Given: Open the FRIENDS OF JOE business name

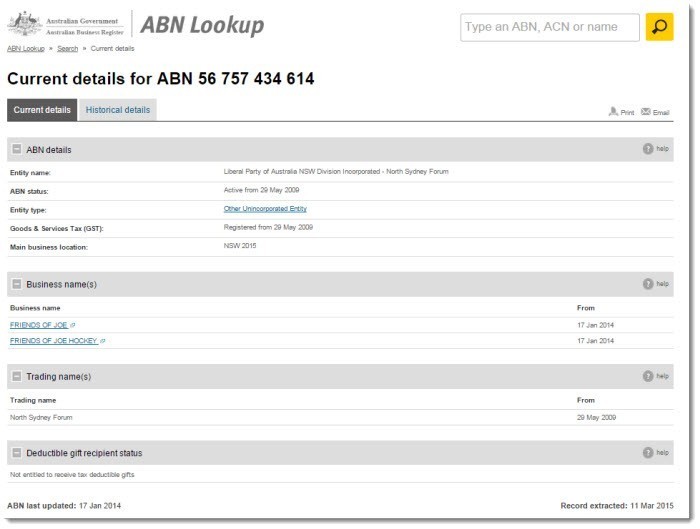Looking at the screenshot, I should [38, 325].
